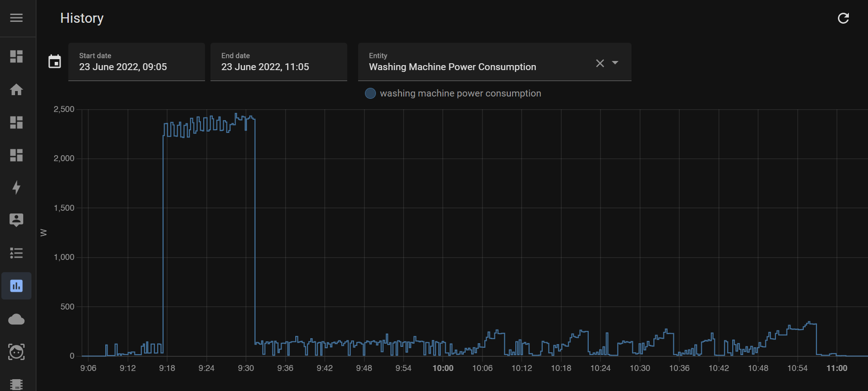
Task: Open the hamburger sidebar menu
Action: click(x=16, y=18)
